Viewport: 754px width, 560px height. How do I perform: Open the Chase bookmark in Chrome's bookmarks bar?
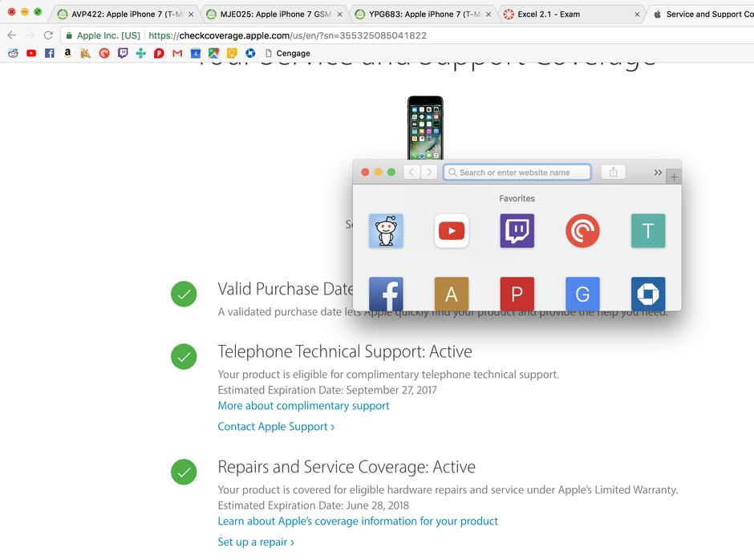[250, 53]
